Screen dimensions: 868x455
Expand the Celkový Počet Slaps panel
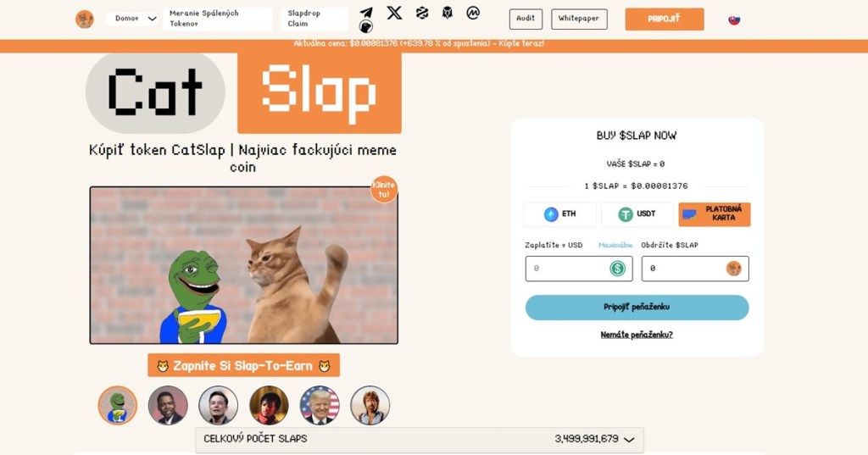click(x=419, y=440)
